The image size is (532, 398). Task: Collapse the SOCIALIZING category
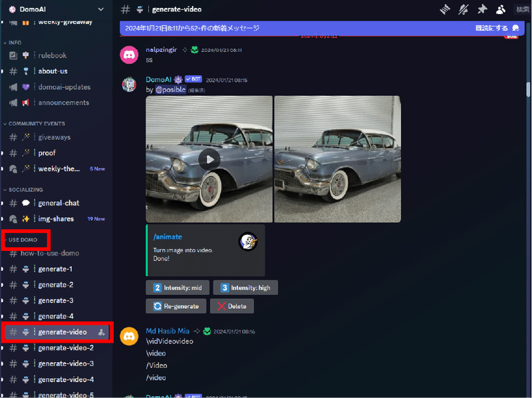[x=23, y=190]
